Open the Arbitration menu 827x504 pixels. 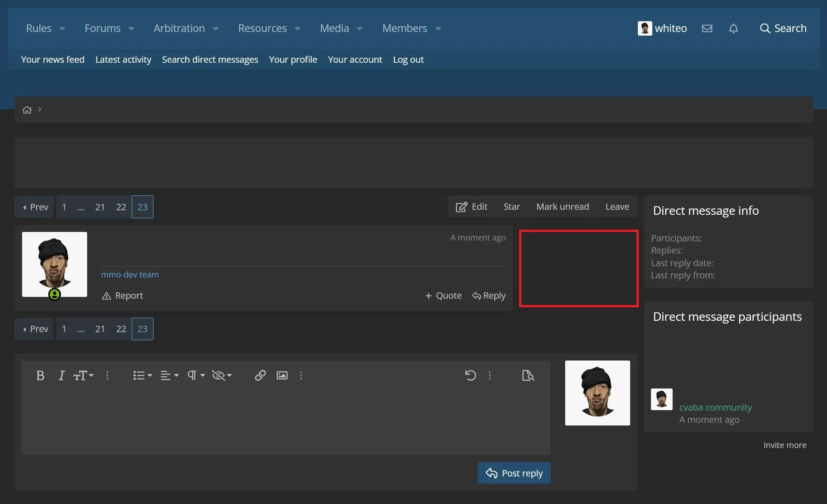pos(179,28)
